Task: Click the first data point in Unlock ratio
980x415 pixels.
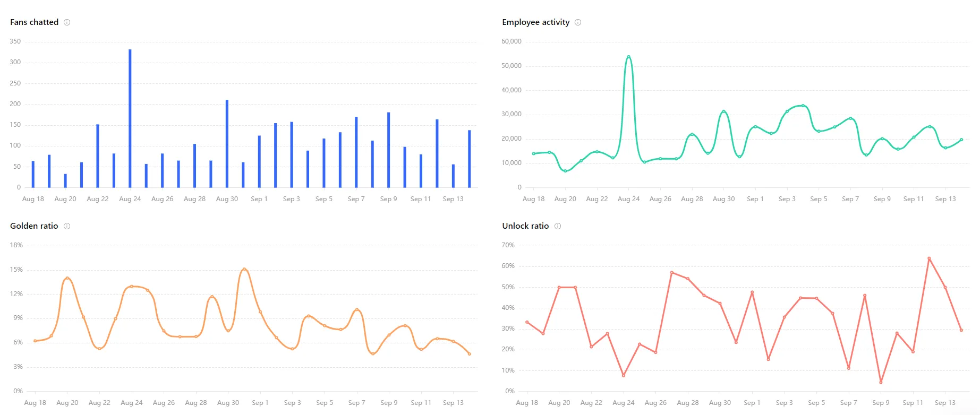Action: pyautogui.click(x=527, y=322)
